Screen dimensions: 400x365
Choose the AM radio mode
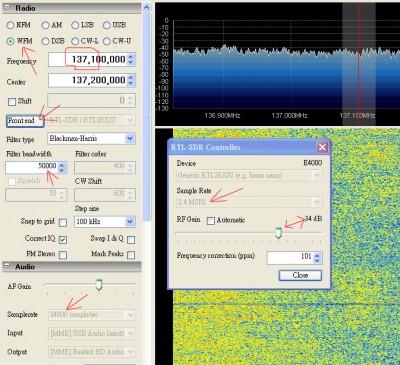coord(45,25)
